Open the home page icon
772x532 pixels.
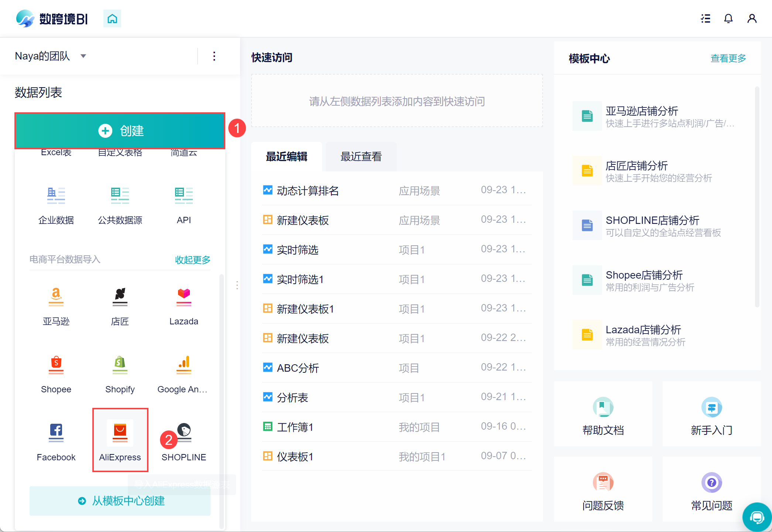click(112, 18)
